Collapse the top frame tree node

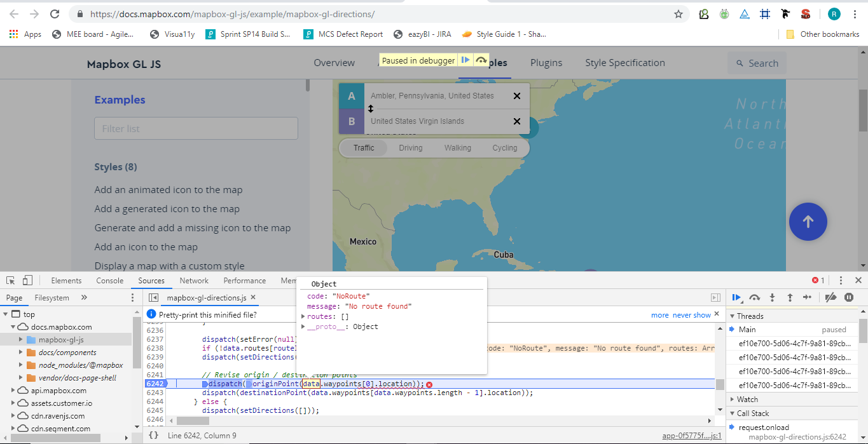[6, 314]
